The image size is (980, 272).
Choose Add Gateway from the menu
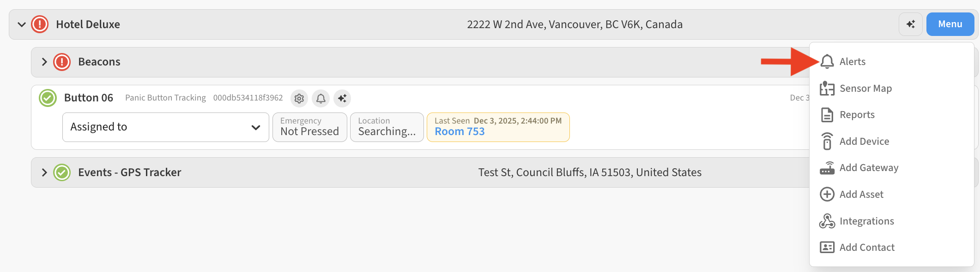click(x=868, y=168)
